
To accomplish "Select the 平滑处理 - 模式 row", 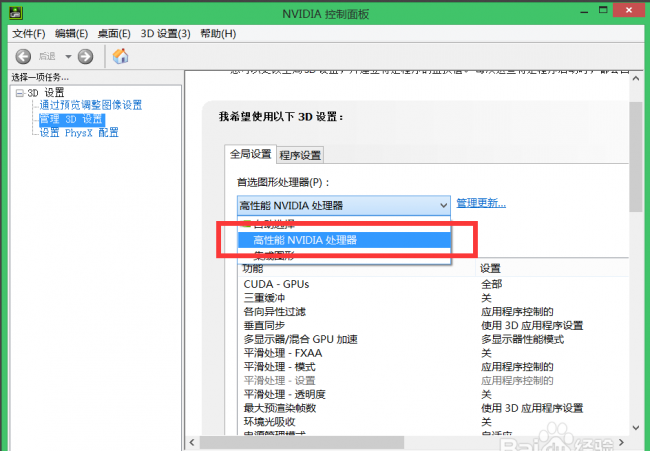I will [434, 367].
